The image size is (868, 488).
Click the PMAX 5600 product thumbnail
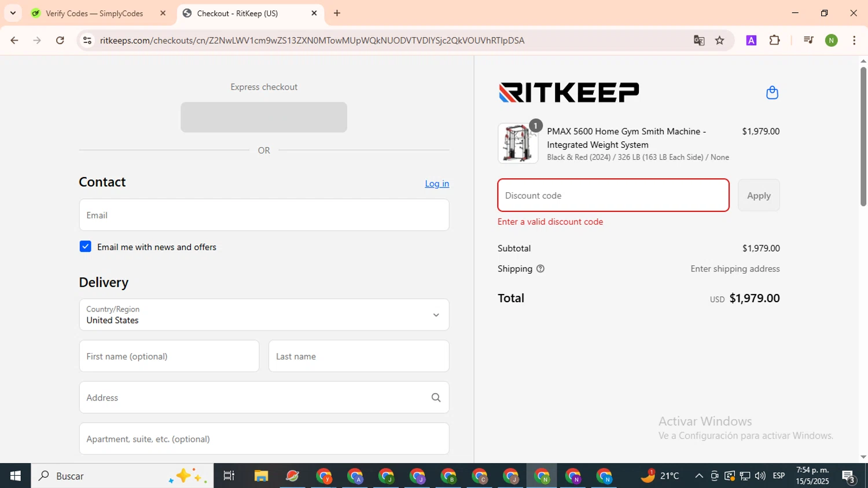coord(518,143)
